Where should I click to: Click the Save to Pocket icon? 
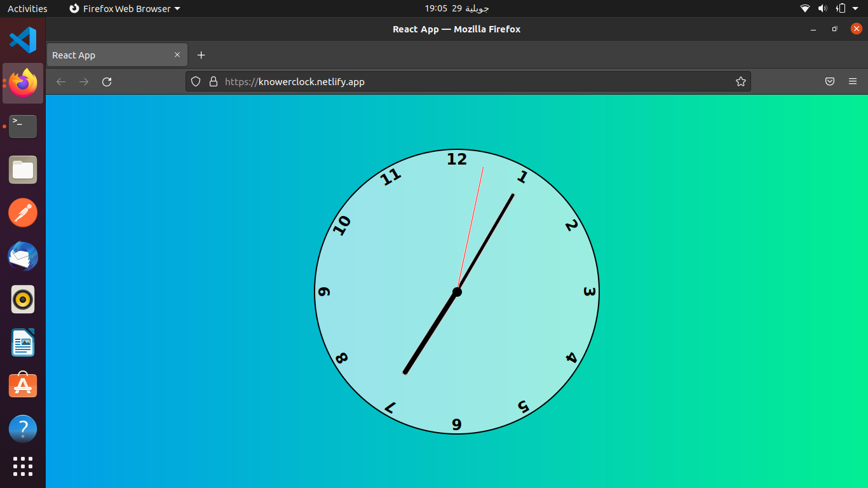[x=829, y=81]
